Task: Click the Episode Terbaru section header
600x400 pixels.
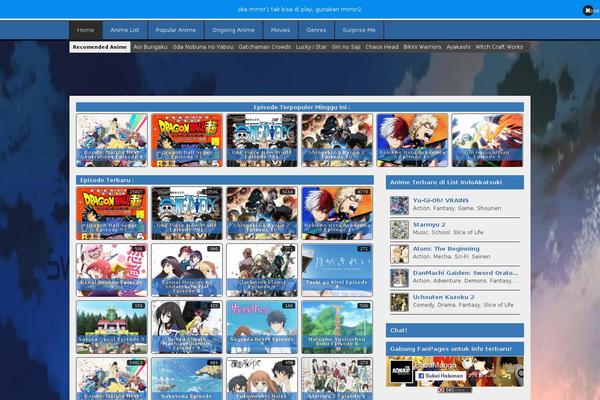Action: [225, 180]
